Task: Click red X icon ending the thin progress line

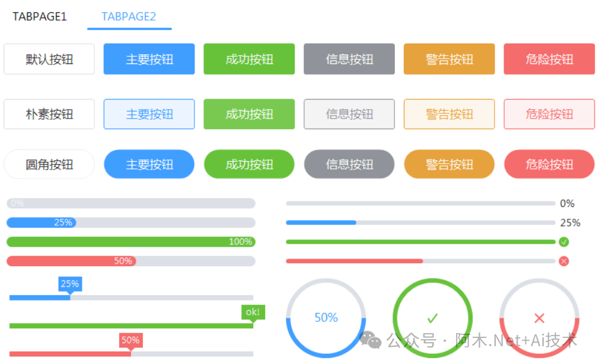Action: (x=564, y=261)
